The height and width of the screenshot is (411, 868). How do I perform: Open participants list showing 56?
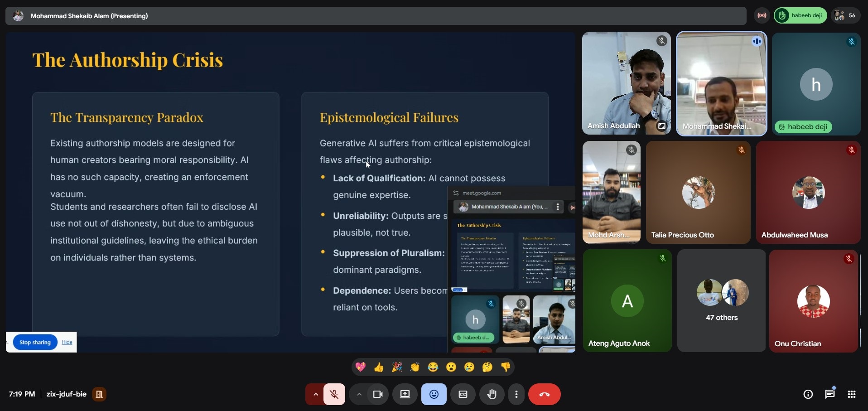coord(845,15)
